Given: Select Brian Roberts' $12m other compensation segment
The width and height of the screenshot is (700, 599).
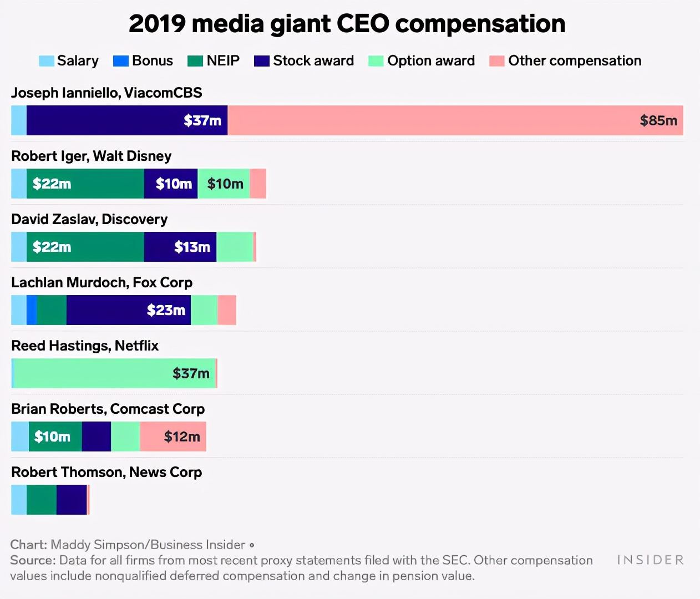Looking at the screenshot, I should tap(173, 436).
